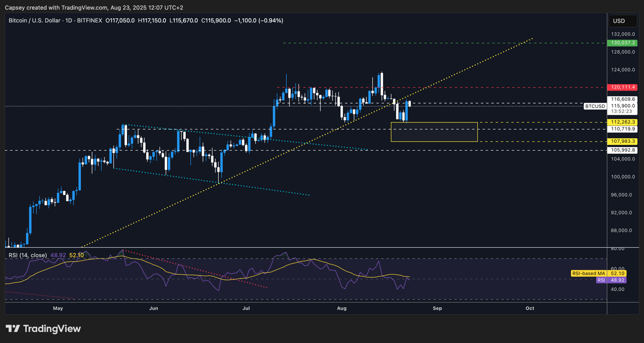Click the BTCUSD symbol tag on price axis
Image resolution: width=644 pixels, height=343 pixels.
(x=595, y=106)
